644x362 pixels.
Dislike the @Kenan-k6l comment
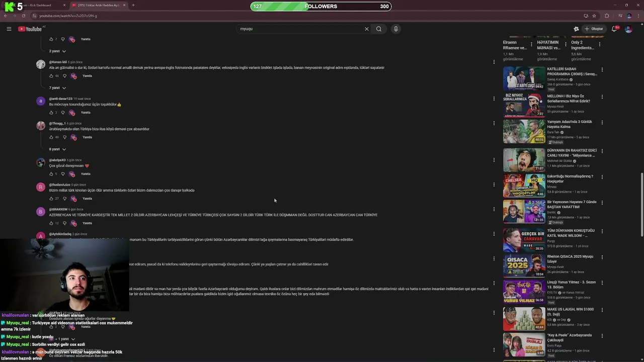point(64,76)
